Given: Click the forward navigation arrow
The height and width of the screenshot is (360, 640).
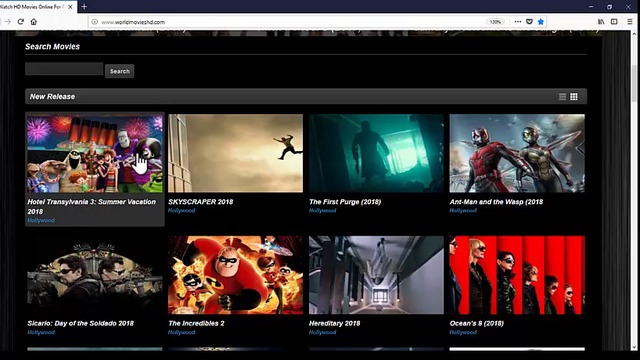Looking at the screenshot, I should 7,22.
